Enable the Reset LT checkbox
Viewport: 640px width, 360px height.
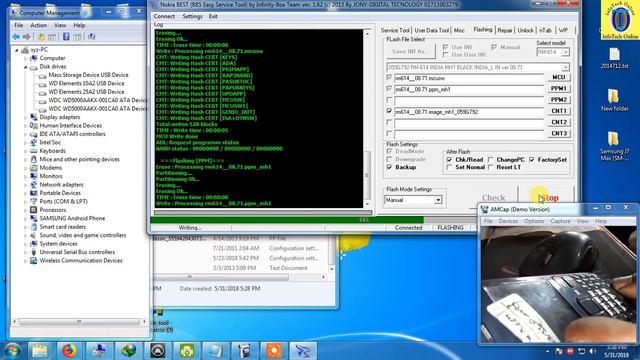coord(491,167)
